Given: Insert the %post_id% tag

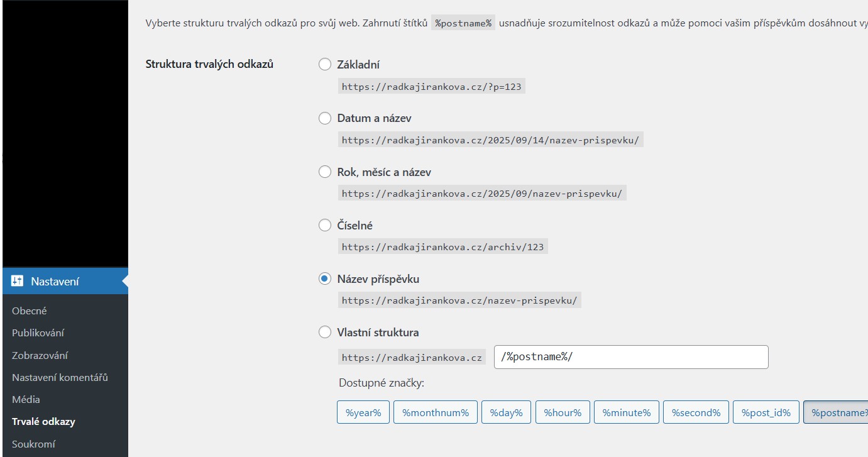Looking at the screenshot, I should coord(766,412).
